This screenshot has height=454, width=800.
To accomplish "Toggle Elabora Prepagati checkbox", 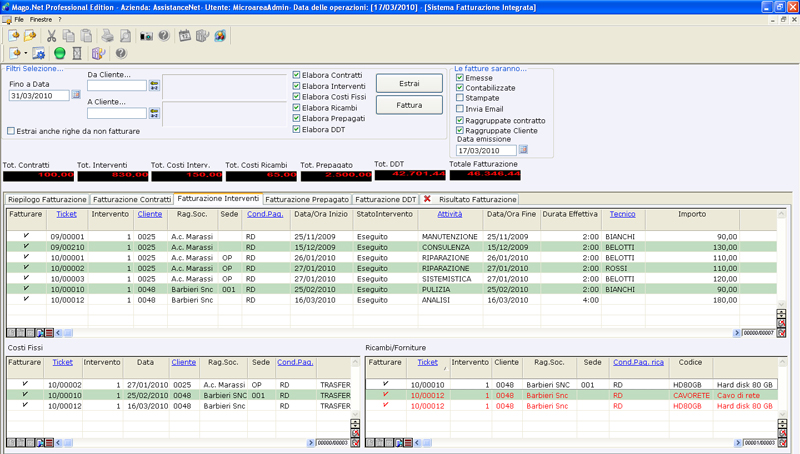I will [296, 118].
